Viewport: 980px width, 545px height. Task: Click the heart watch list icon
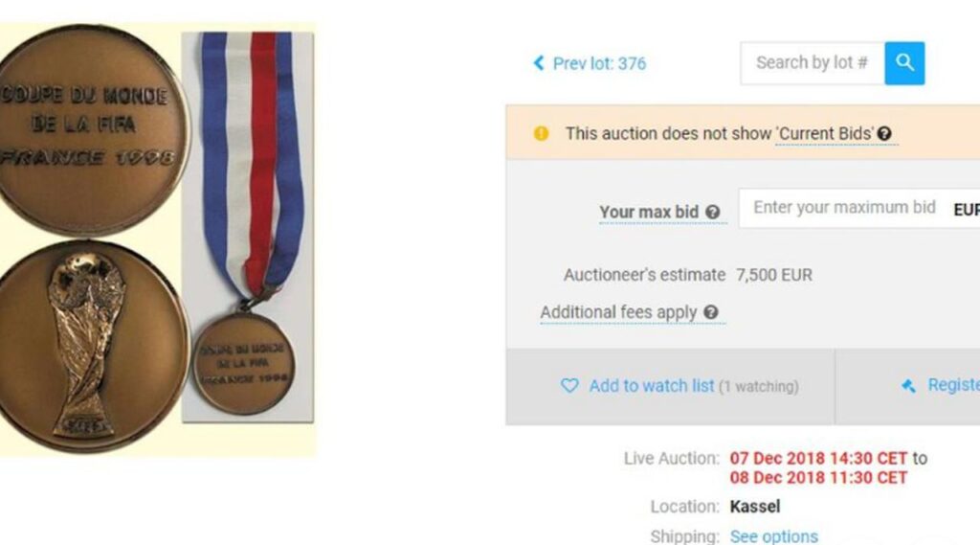coord(569,386)
